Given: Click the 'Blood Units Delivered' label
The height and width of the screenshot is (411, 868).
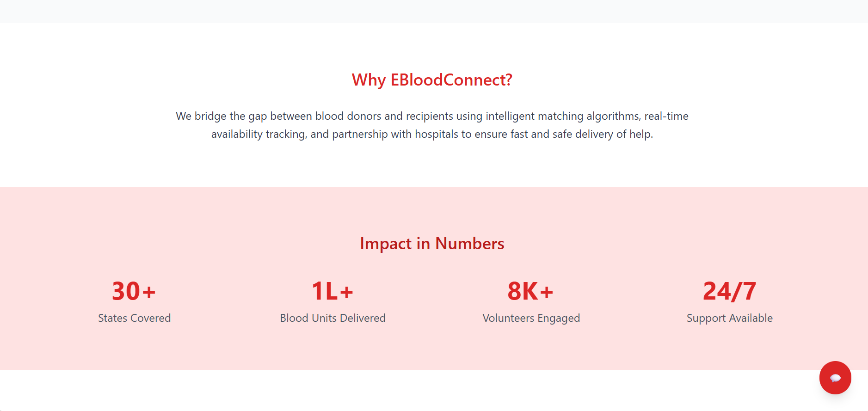Looking at the screenshot, I should pyautogui.click(x=333, y=318).
